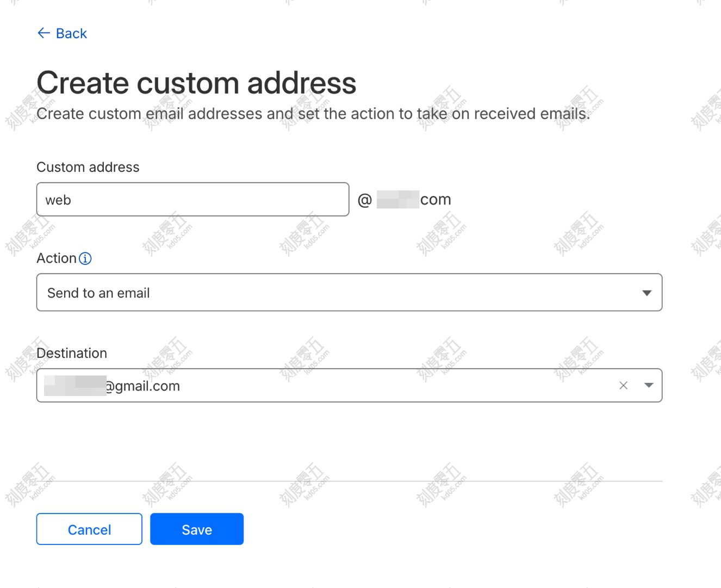Expand the Action dropdown arrow
The width and height of the screenshot is (721, 588).
[647, 293]
